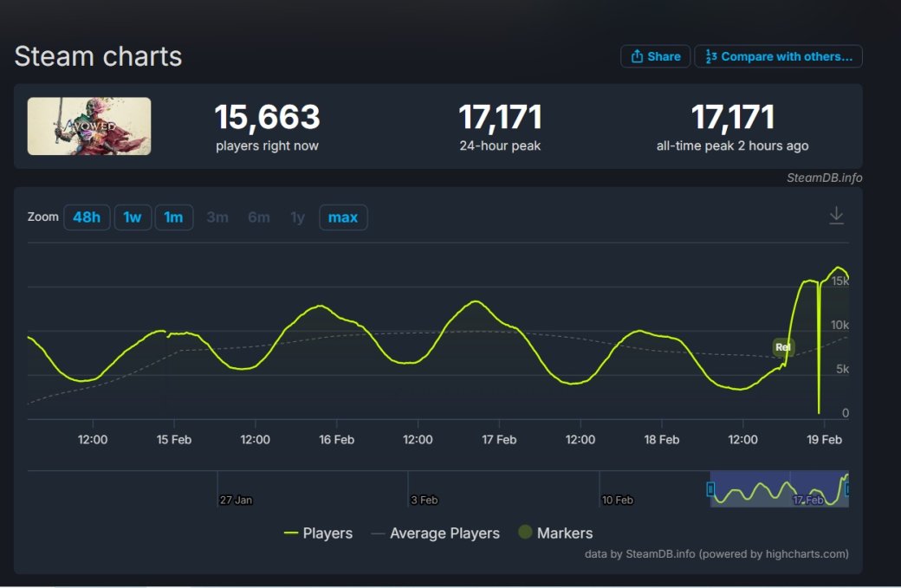Screen dimensions: 901x588
Task: Choose the max zoom range
Action: coord(343,217)
